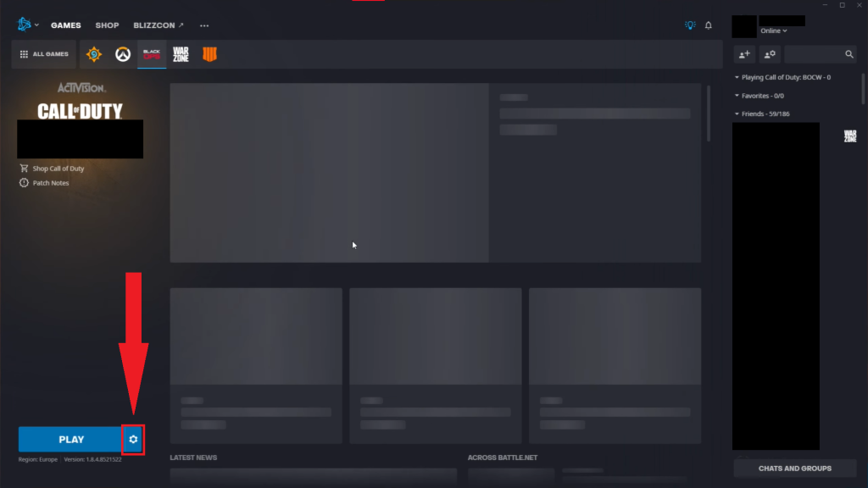The image size is (868, 488).
Task: Open the BLIZZCON external link
Action: (x=159, y=25)
